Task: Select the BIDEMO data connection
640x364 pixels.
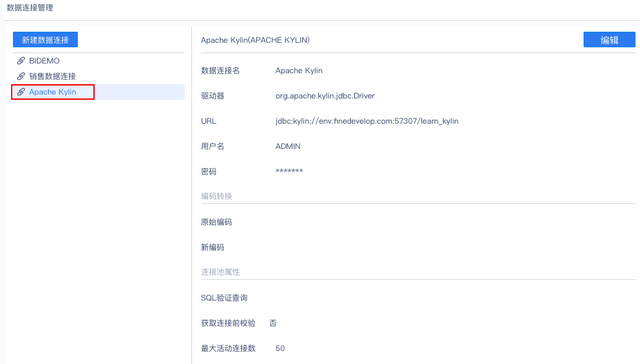Action: coord(44,61)
